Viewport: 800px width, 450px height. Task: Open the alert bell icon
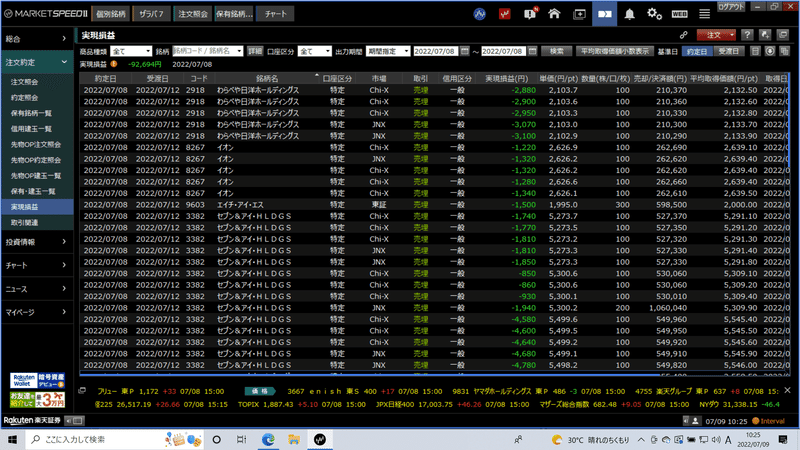(x=630, y=14)
